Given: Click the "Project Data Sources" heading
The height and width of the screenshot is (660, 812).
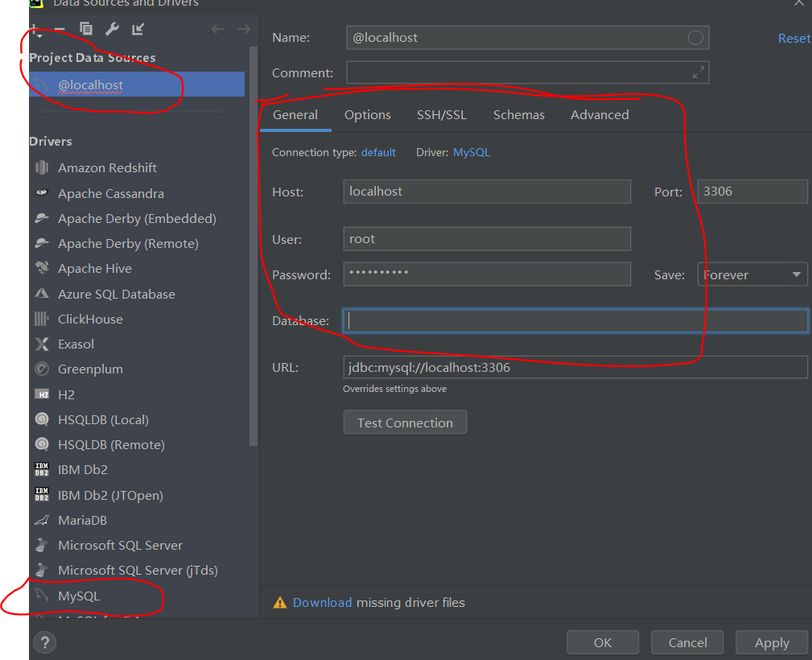Looking at the screenshot, I should (93, 57).
